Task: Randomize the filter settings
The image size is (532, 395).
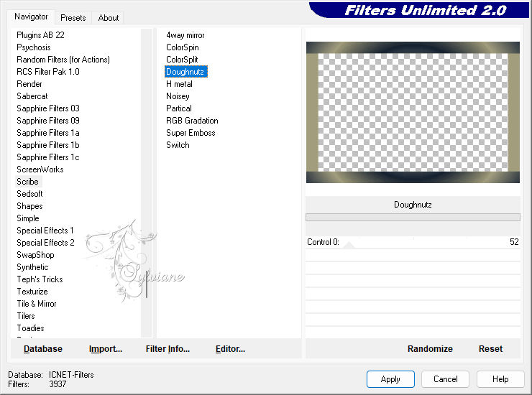Action: coord(430,348)
